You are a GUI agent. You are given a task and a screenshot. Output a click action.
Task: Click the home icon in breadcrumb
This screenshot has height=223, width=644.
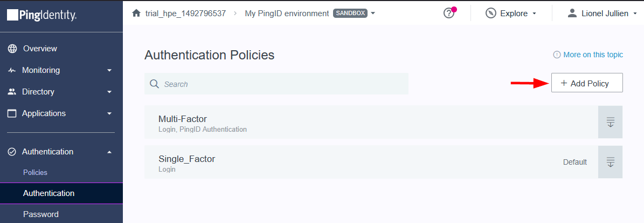click(136, 13)
